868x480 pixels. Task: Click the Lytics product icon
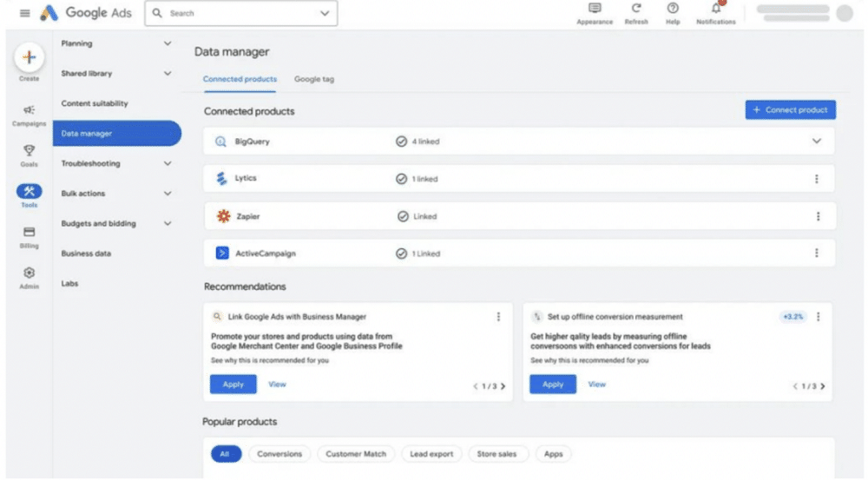pyautogui.click(x=221, y=178)
